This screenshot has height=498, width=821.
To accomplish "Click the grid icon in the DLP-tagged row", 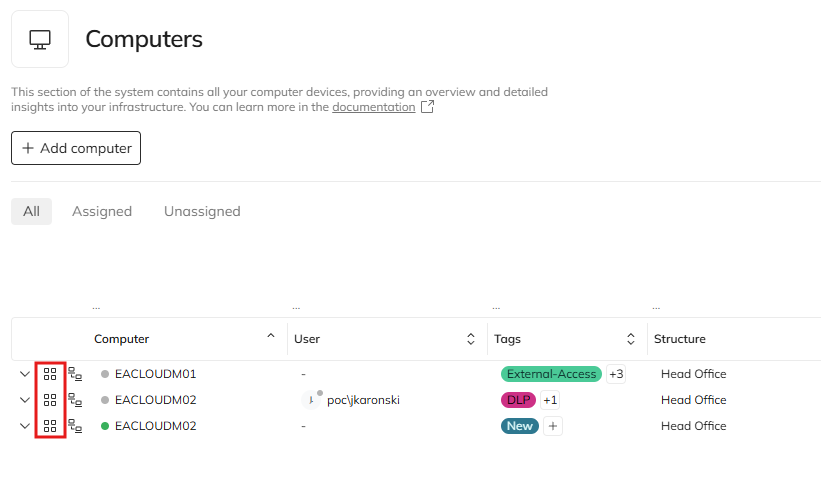I will point(50,400).
